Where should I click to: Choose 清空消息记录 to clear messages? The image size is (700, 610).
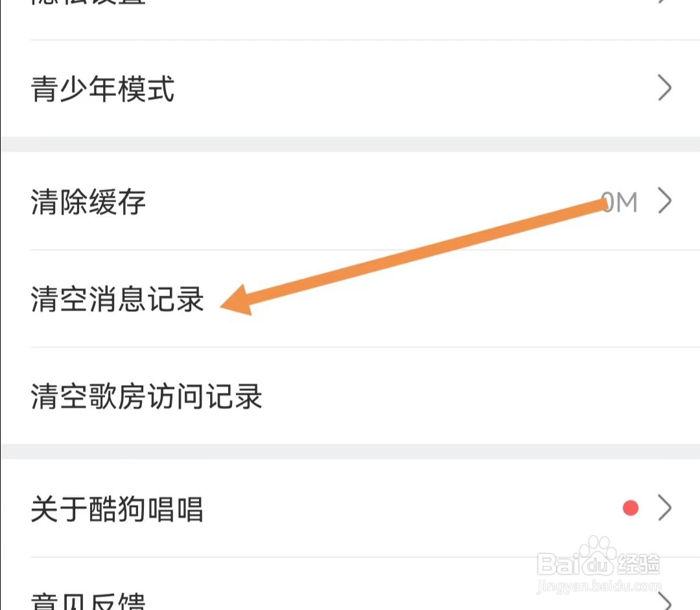(x=350, y=299)
